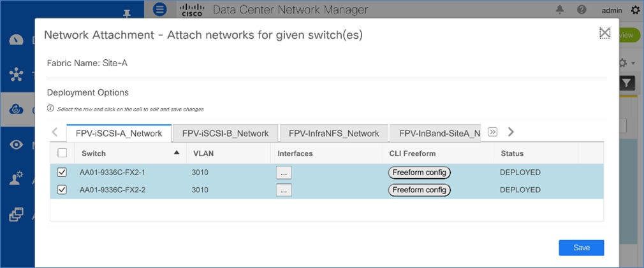
Task: Click the AA01-9336C-FX2-2 switch name
Action: click(x=113, y=190)
